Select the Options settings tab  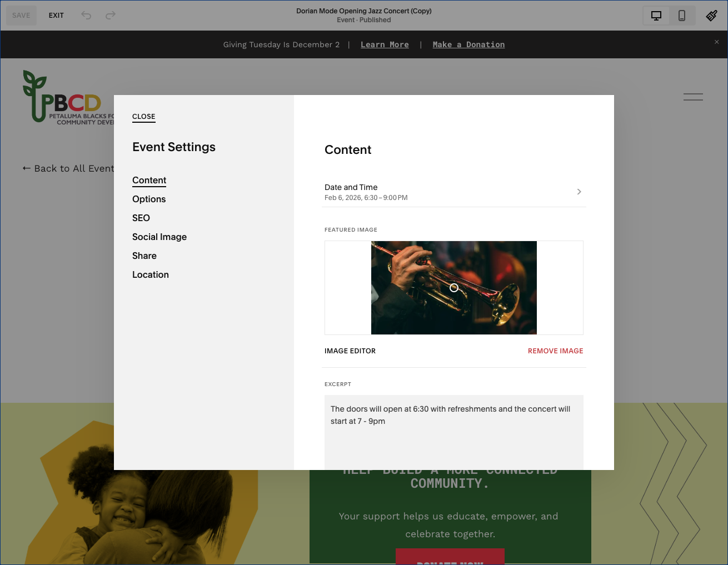149,199
